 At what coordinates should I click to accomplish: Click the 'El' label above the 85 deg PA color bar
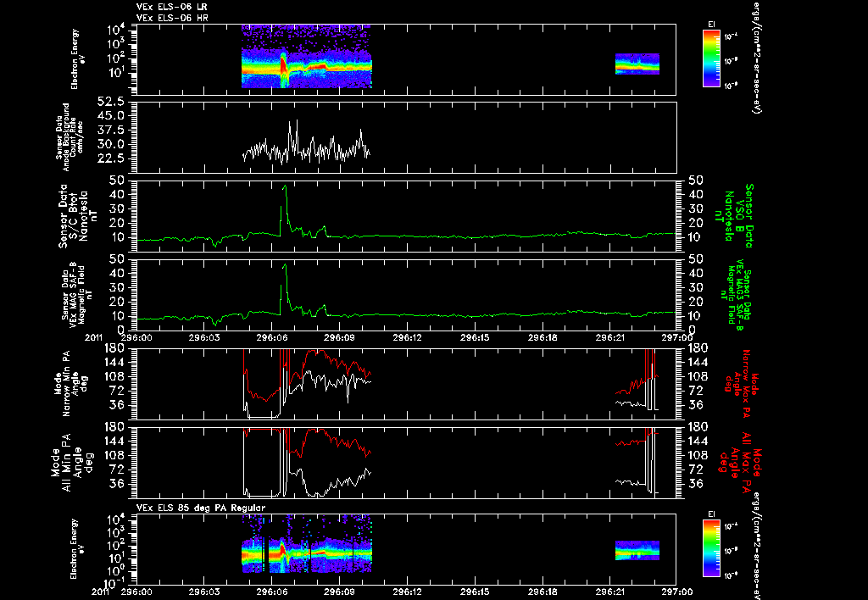pyautogui.click(x=711, y=514)
